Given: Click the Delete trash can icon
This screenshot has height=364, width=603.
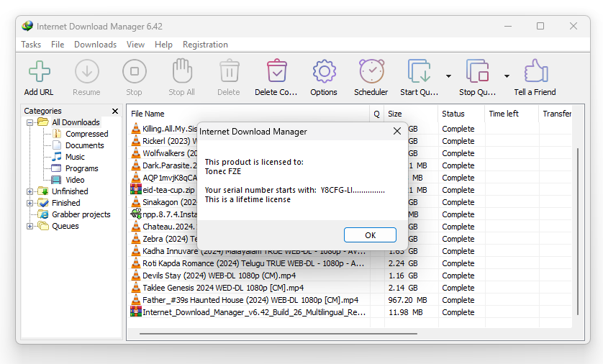Looking at the screenshot, I should [230, 71].
